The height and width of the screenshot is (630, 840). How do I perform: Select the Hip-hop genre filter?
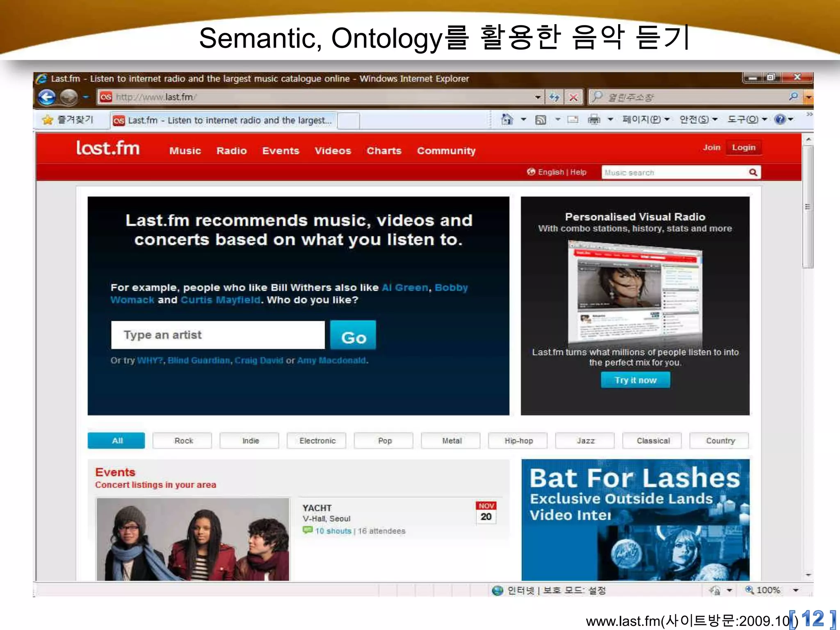click(518, 441)
